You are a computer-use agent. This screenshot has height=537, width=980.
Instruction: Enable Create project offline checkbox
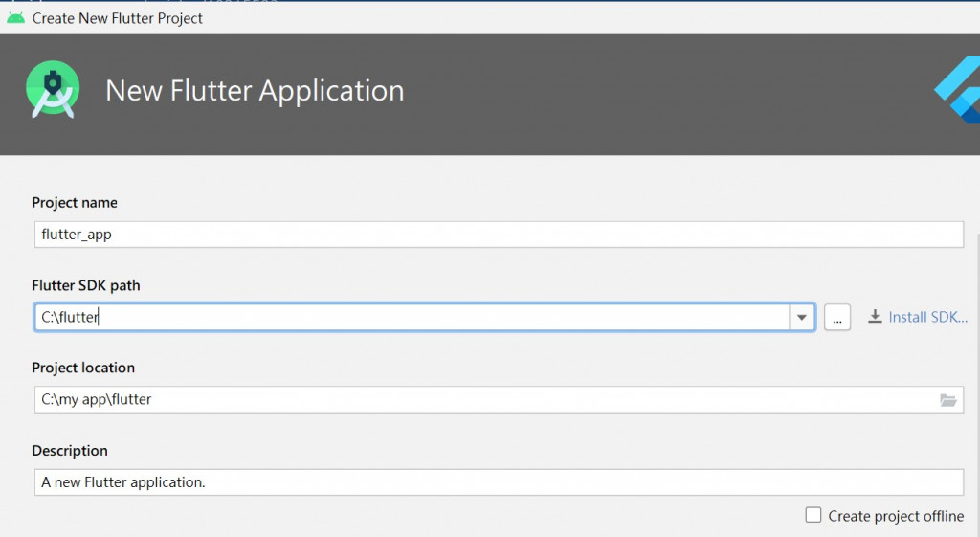point(813,515)
